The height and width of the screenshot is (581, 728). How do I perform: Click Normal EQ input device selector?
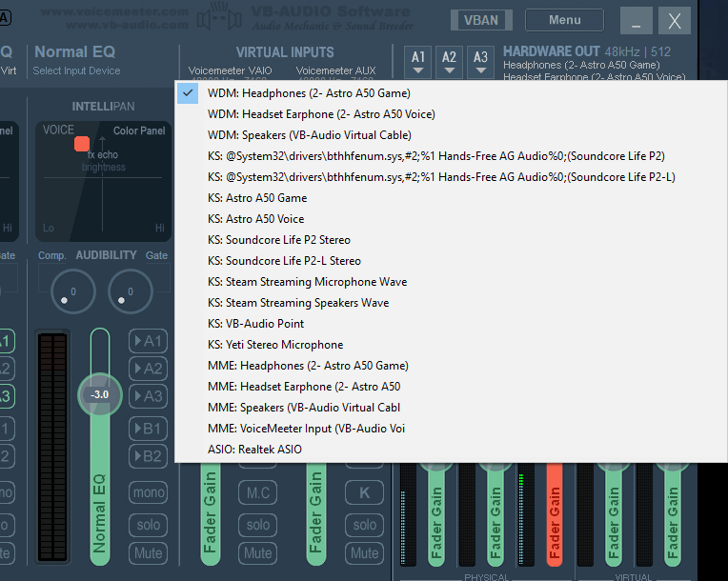(76, 70)
